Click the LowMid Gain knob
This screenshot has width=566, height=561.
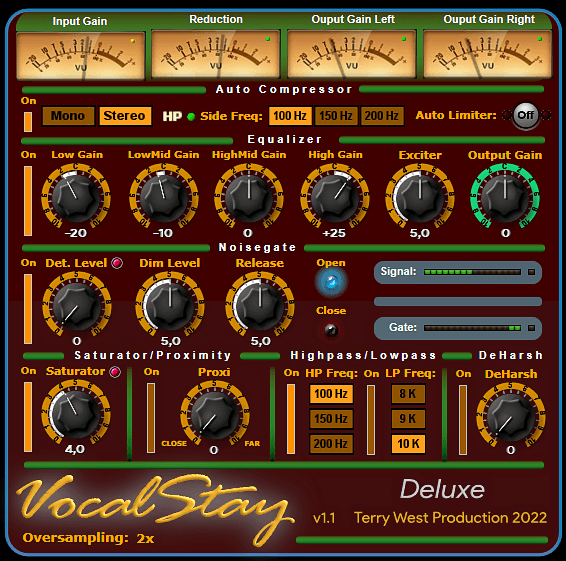pos(164,197)
